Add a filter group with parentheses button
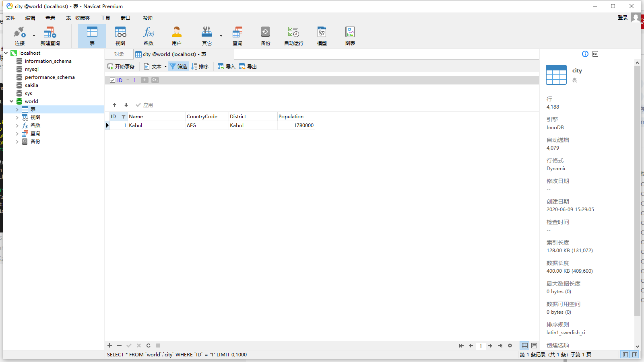The image size is (644, 362). tap(155, 80)
